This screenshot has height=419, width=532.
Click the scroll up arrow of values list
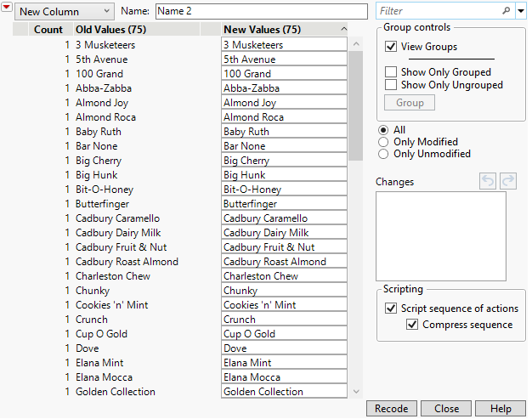pyautogui.click(x=356, y=44)
